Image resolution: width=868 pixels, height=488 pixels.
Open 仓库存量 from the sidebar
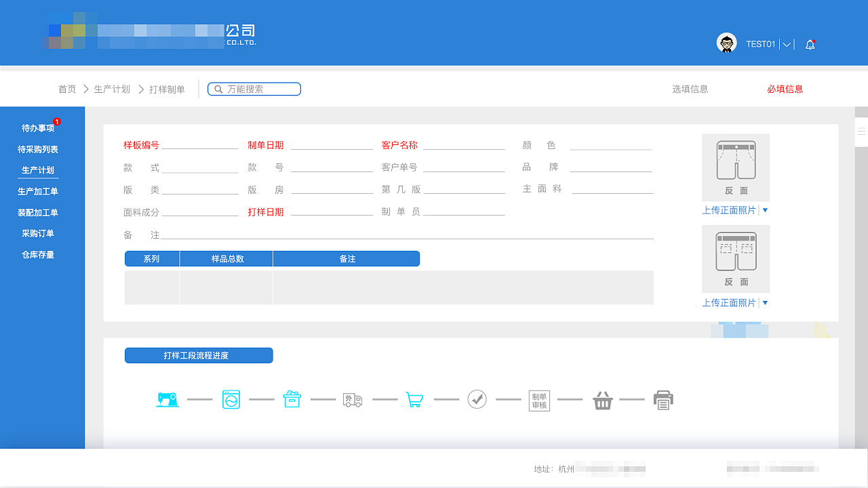37,255
